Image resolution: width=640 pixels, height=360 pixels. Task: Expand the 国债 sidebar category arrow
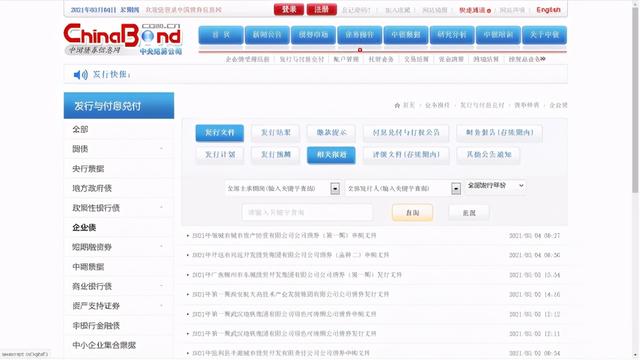[x=162, y=149]
